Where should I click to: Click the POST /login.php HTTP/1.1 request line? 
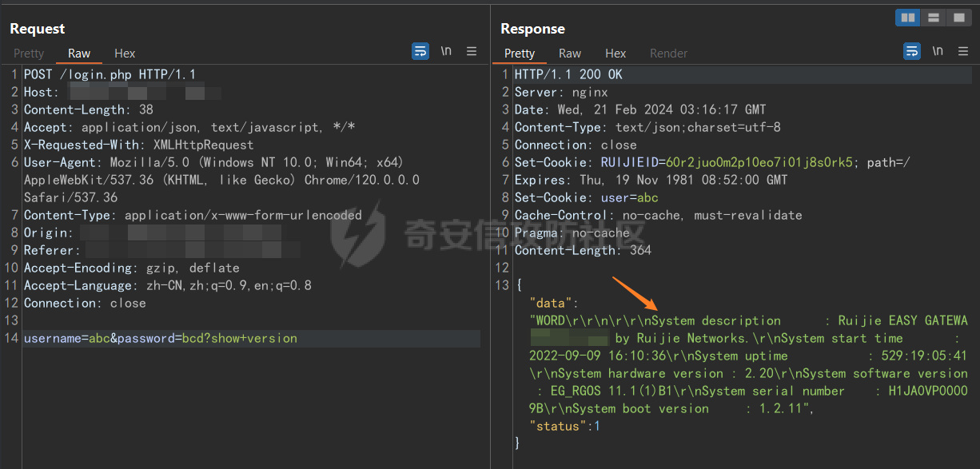point(110,74)
